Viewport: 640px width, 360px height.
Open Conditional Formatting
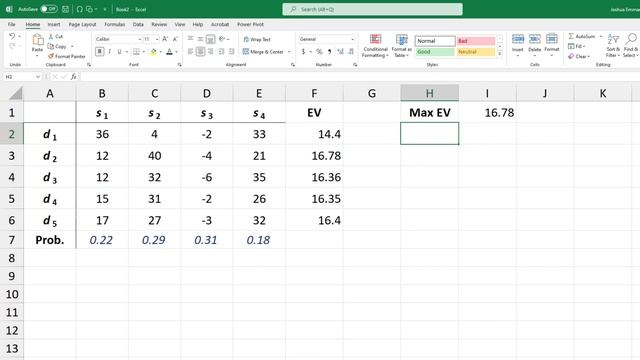(375, 46)
